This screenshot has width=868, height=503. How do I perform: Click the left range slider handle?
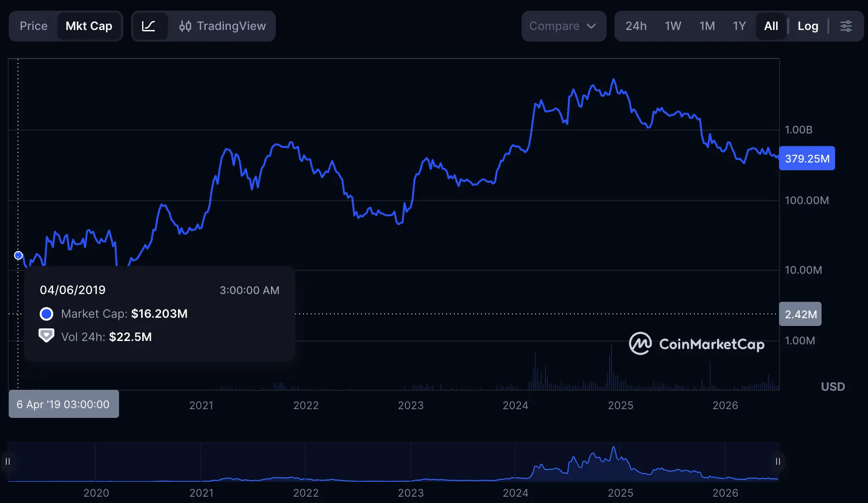click(x=8, y=461)
